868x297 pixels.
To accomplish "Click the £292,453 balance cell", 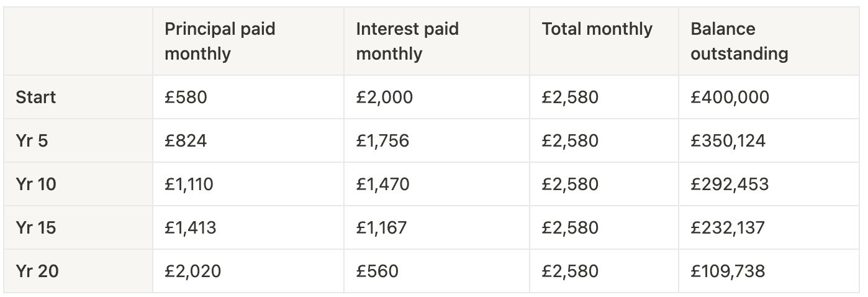I will click(769, 185).
